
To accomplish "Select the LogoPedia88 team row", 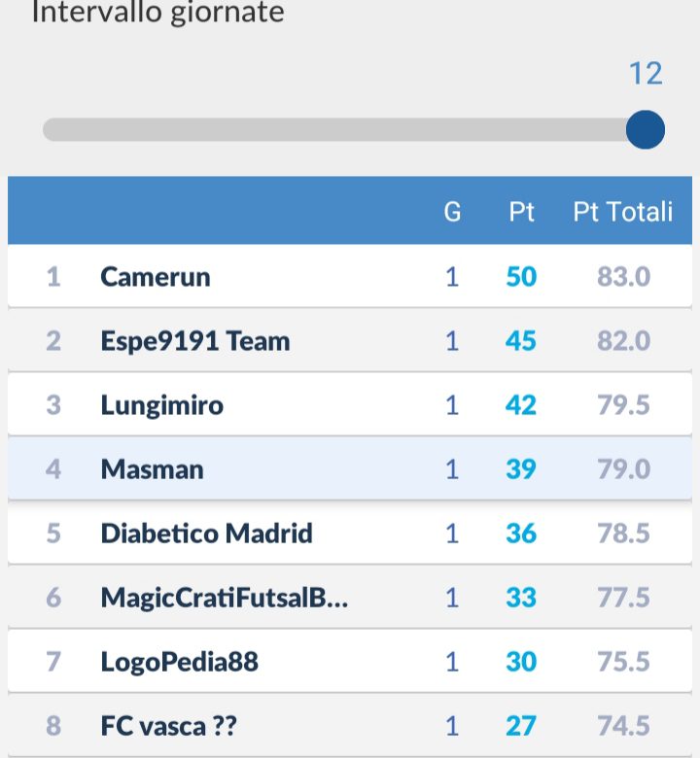I will 350,662.
